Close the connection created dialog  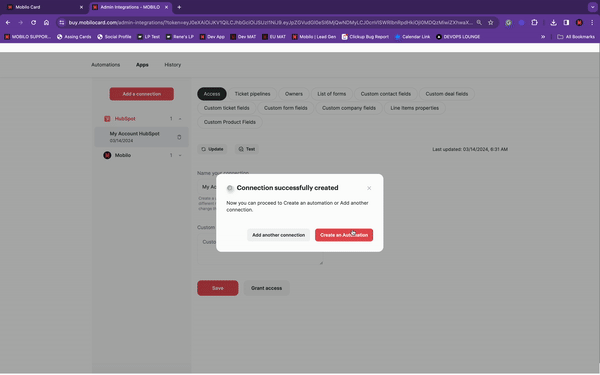[369, 188]
